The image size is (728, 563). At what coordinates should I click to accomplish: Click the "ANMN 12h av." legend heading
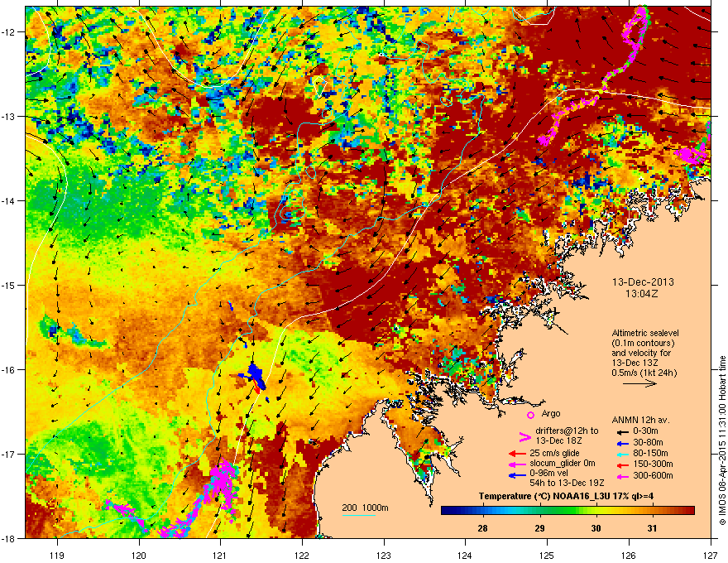pyautogui.click(x=640, y=420)
